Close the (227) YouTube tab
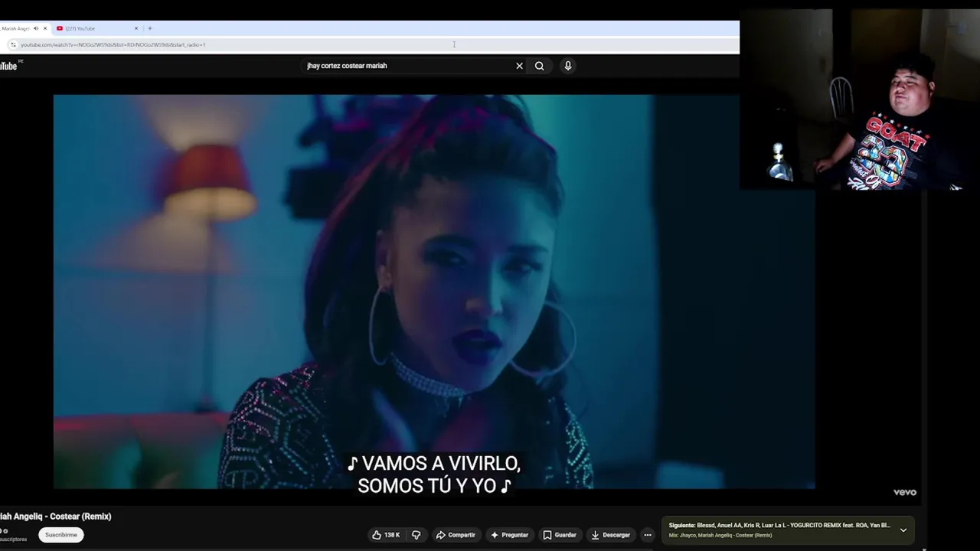This screenshot has width=980, height=551. (x=136, y=28)
